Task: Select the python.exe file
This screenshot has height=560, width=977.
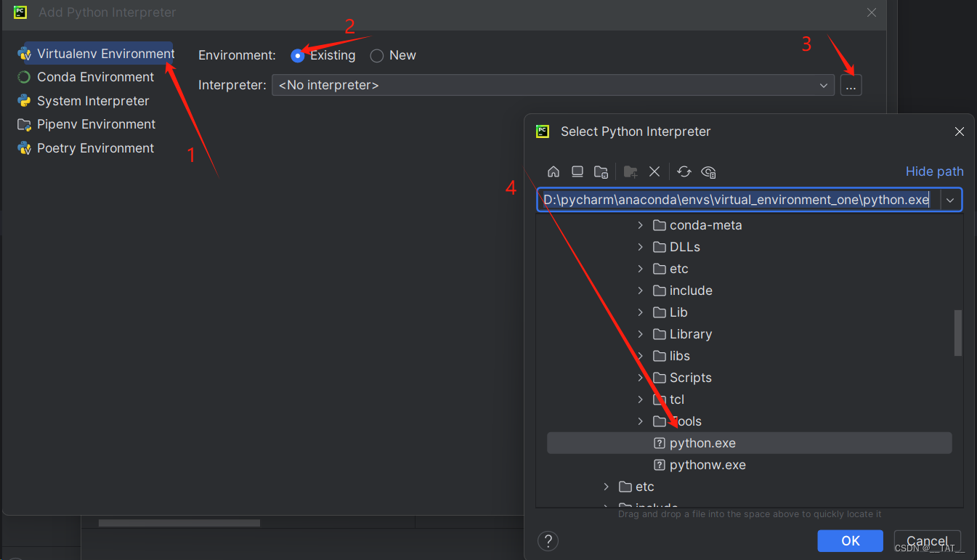Action: click(x=749, y=443)
